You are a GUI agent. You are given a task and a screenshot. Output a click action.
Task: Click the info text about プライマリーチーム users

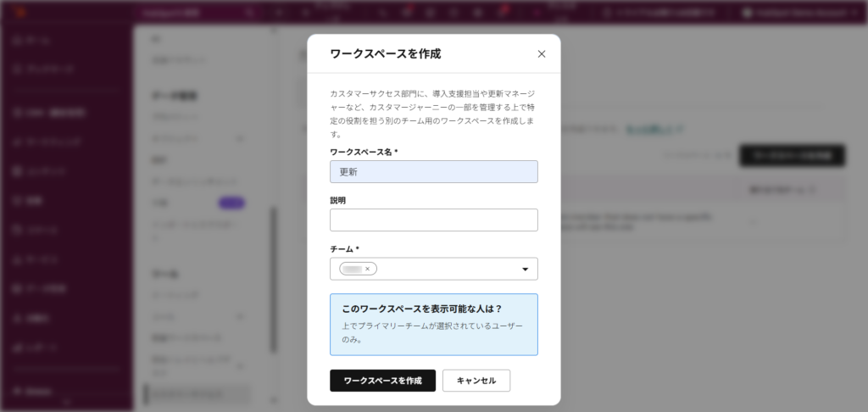(x=432, y=332)
